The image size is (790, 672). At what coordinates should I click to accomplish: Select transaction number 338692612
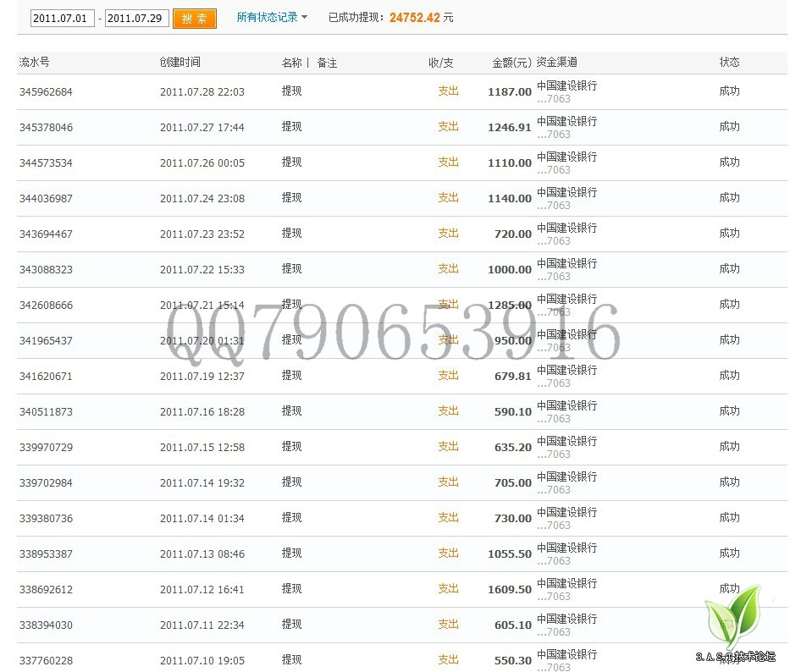(46, 590)
